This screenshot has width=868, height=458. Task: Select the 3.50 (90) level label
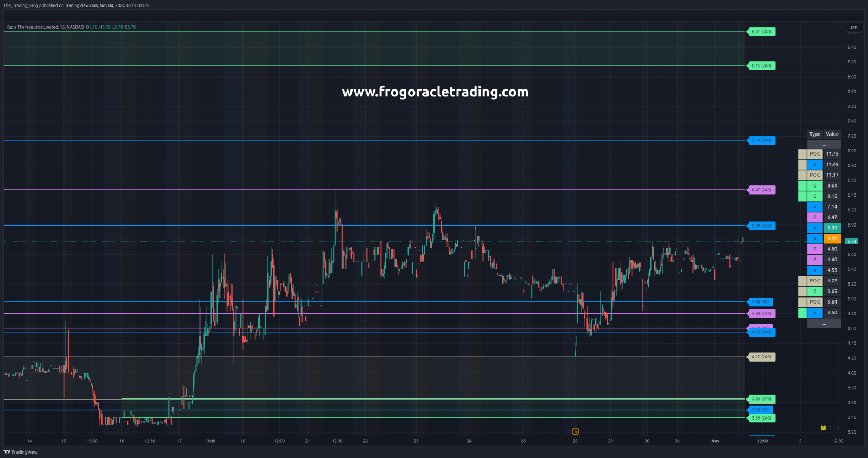[x=760, y=410]
